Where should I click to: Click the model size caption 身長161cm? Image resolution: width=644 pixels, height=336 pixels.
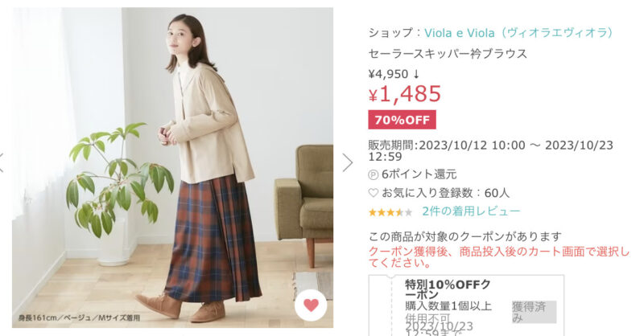pos(79,318)
